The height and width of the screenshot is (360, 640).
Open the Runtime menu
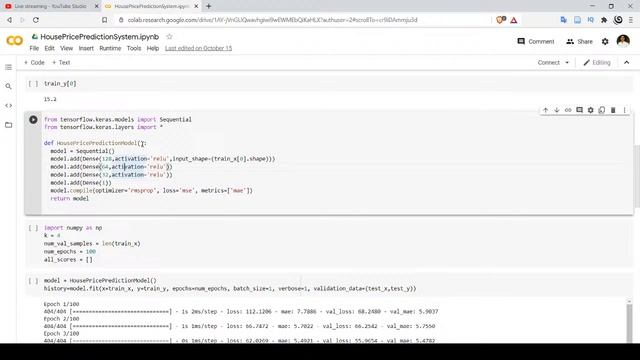(110, 48)
